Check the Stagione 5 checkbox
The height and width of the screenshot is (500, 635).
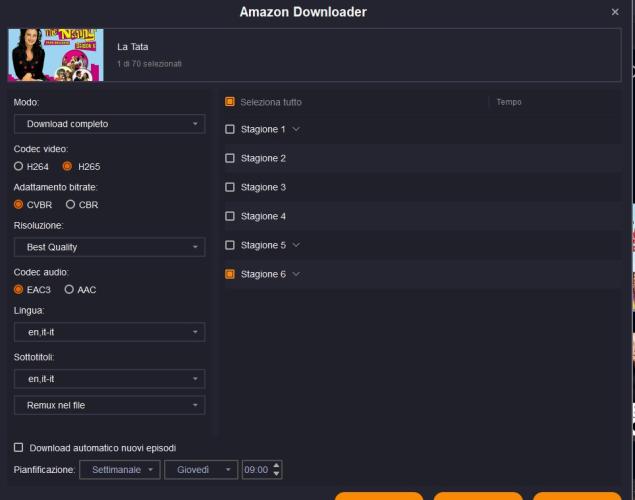coord(230,245)
